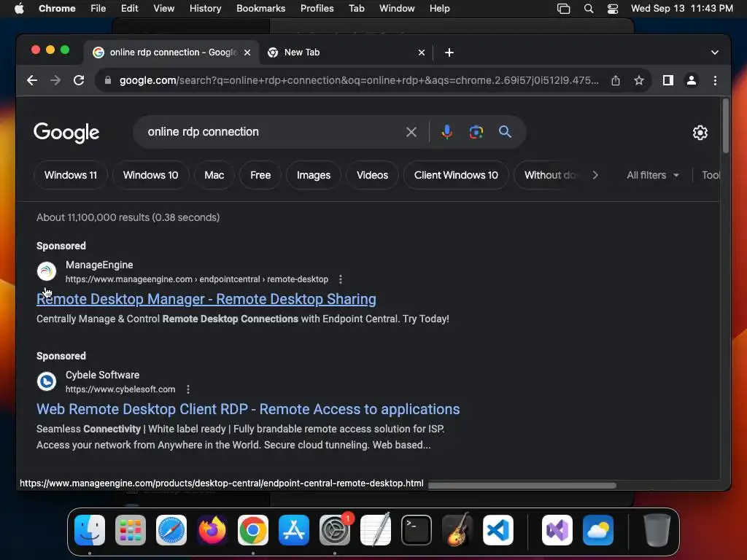The height and width of the screenshot is (560, 747).
Task: Click the forward navigation arrow
Action: [55, 80]
